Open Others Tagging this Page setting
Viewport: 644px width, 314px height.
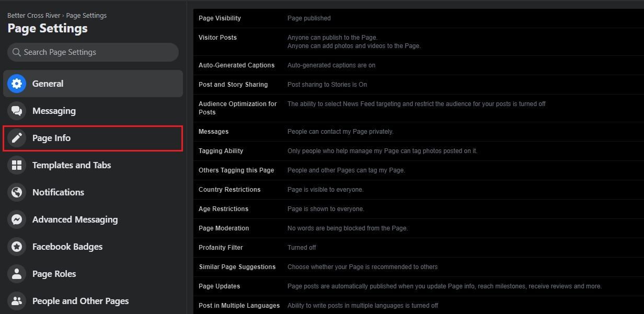tap(419, 170)
